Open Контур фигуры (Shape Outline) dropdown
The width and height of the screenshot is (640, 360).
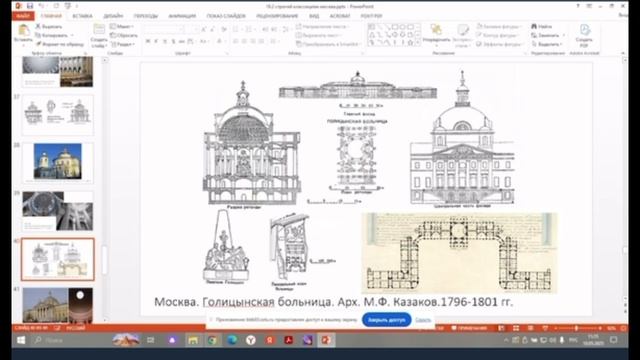point(498,35)
